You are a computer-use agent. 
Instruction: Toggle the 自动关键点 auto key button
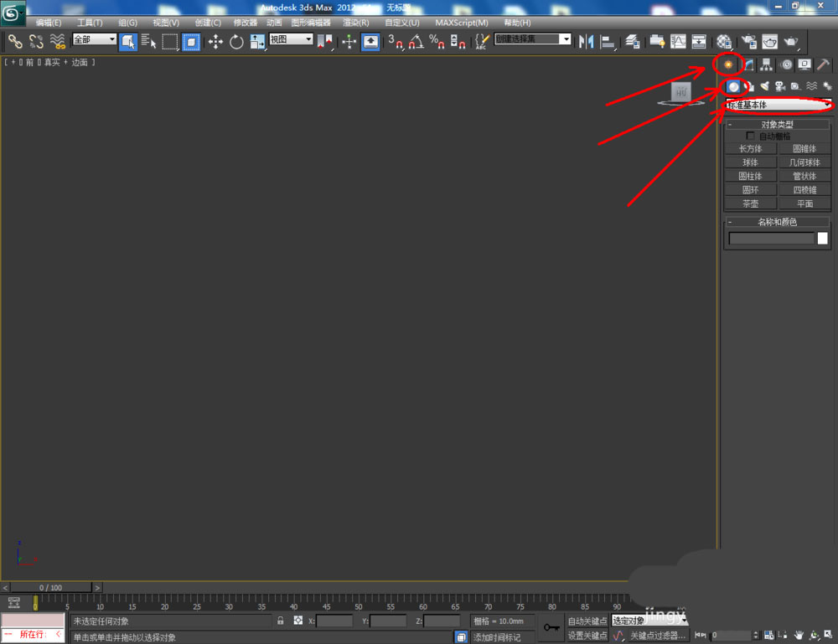point(587,621)
